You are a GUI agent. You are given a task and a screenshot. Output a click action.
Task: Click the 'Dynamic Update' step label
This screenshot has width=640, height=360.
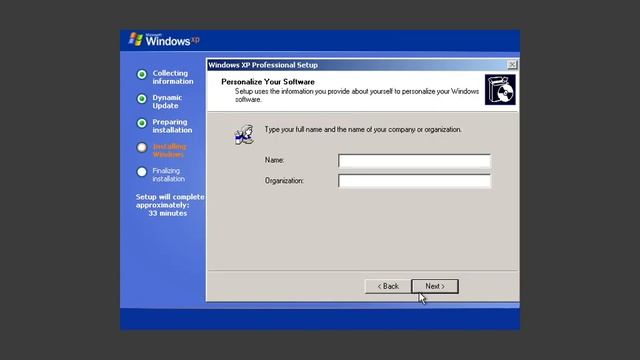tap(167, 102)
